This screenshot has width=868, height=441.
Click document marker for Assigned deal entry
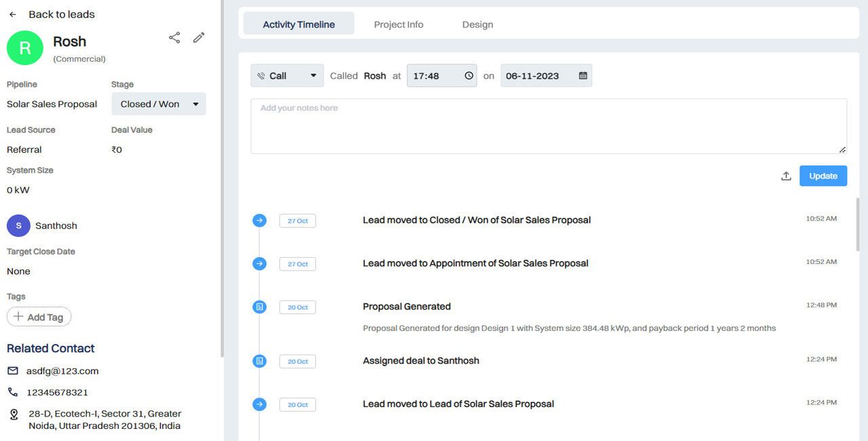[259, 362]
